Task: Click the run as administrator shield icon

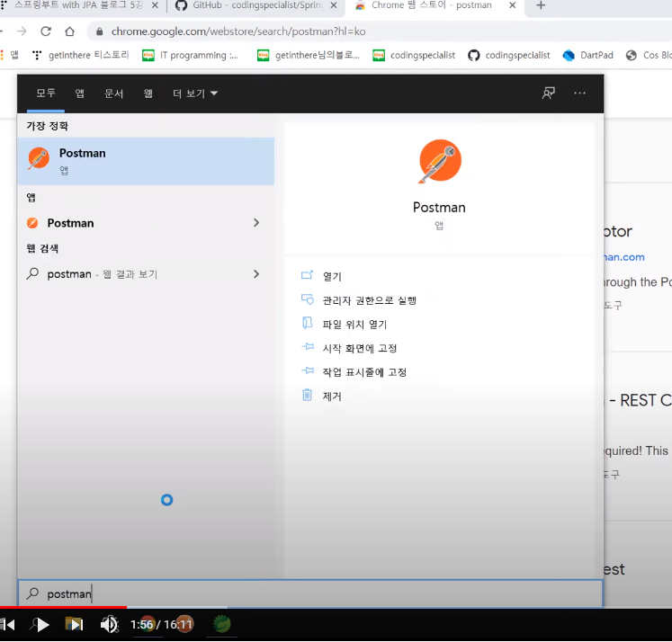Action: 308,299
